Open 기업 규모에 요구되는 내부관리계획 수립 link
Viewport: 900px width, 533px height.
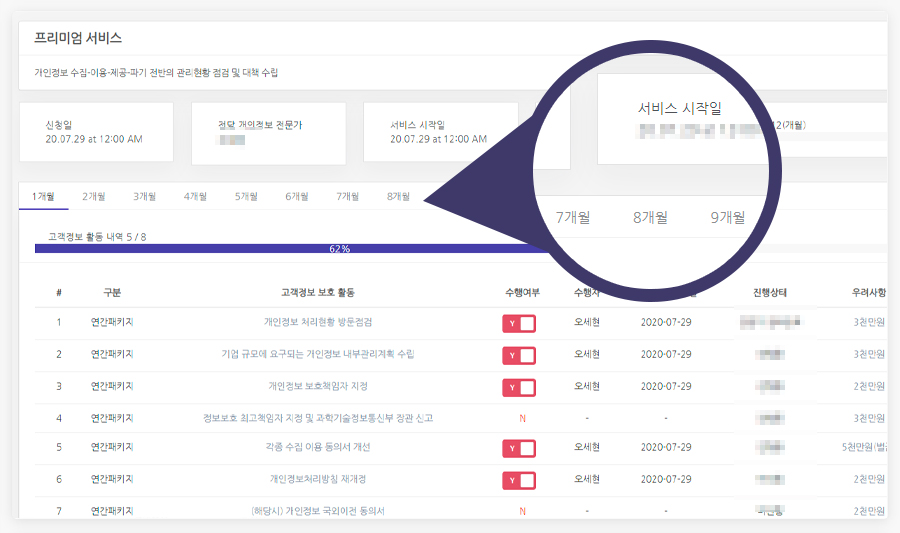pyautogui.click(x=318, y=355)
